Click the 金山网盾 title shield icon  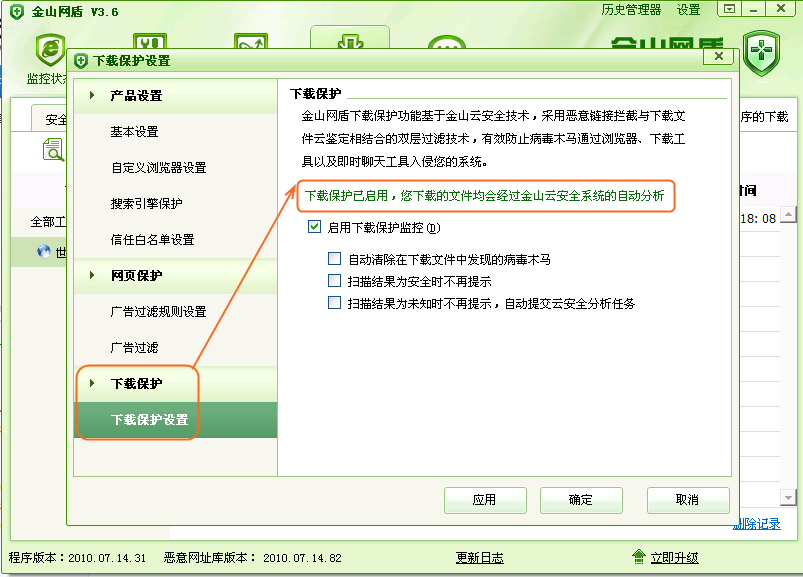pos(17,12)
